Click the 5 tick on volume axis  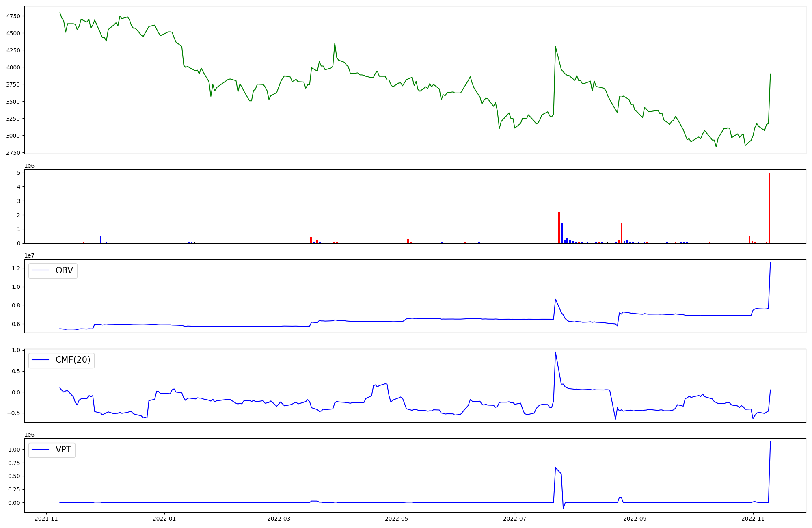click(19, 173)
